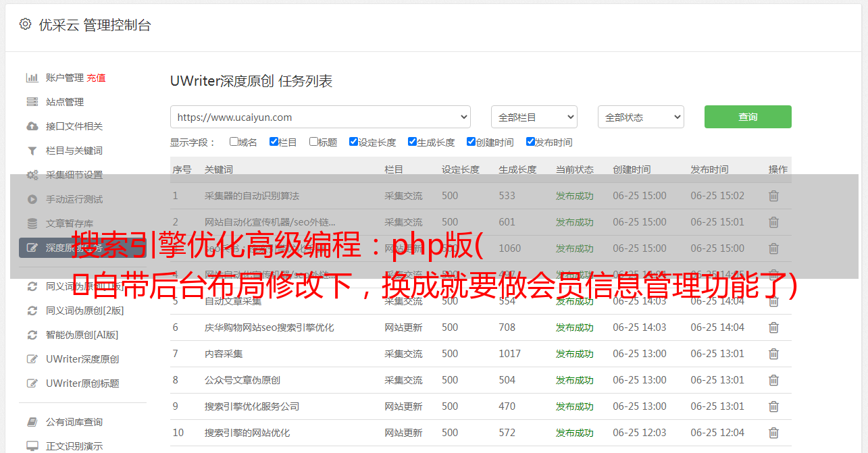This screenshot has height=453, width=868.
Task: Click 发布成功 status in the 内容采集 row
Action: [x=575, y=354]
